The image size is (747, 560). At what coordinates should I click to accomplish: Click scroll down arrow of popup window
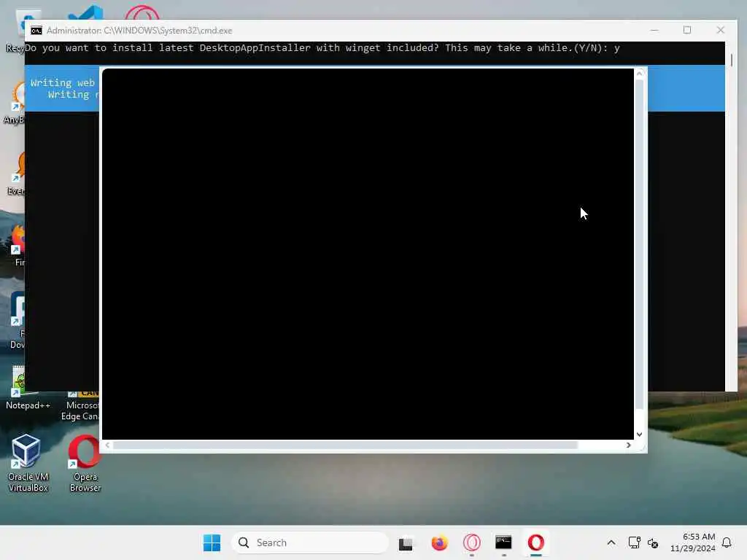point(639,435)
